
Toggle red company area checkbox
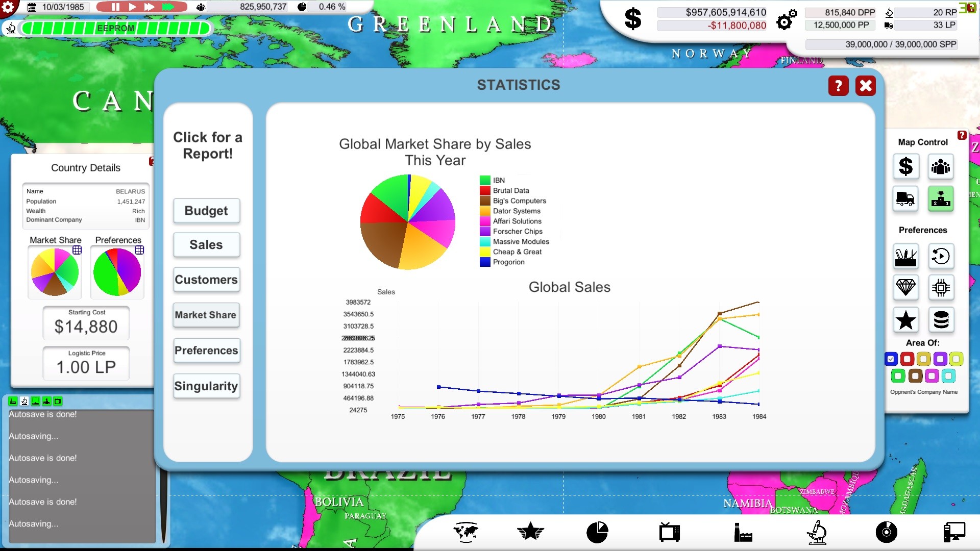click(x=907, y=359)
